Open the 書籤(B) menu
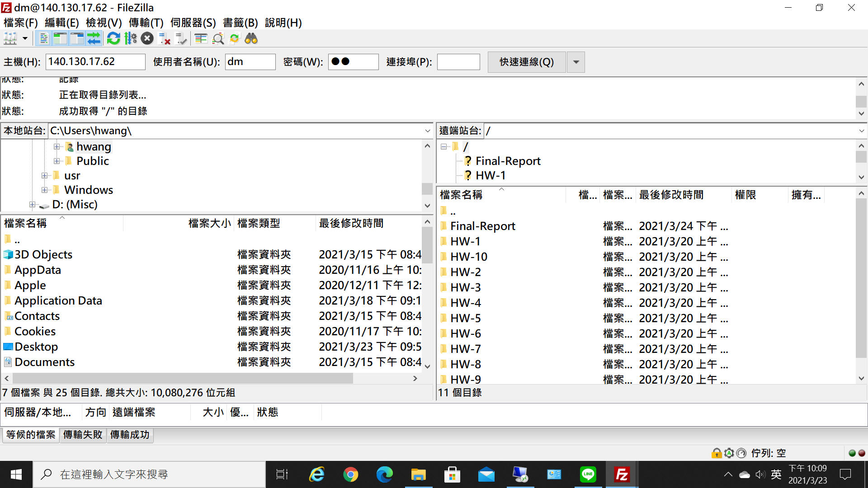This screenshot has width=868, height=488. pyautogui.click(x=241, y=23)
